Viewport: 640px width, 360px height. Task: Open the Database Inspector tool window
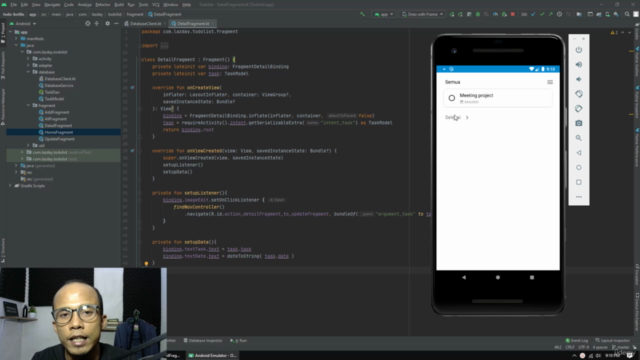(203, 340)
